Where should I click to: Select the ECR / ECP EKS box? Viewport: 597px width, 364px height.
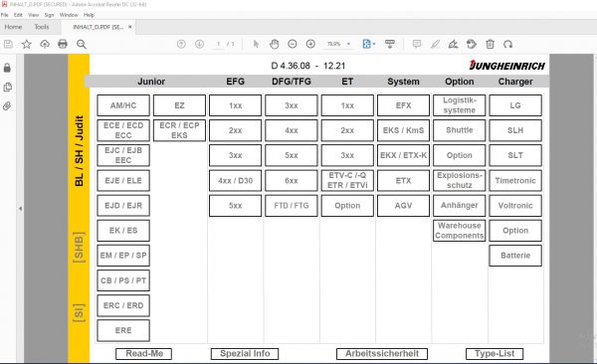[179, 130]
